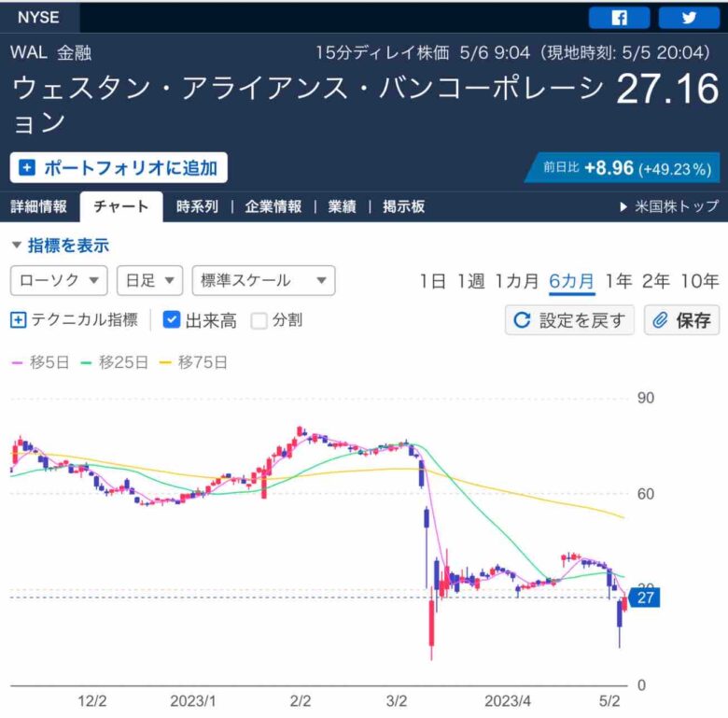This screenshot has width=728, height=718.
Task: Open the 標準スケール scale dropdown
Action: (x=264, y=280)
